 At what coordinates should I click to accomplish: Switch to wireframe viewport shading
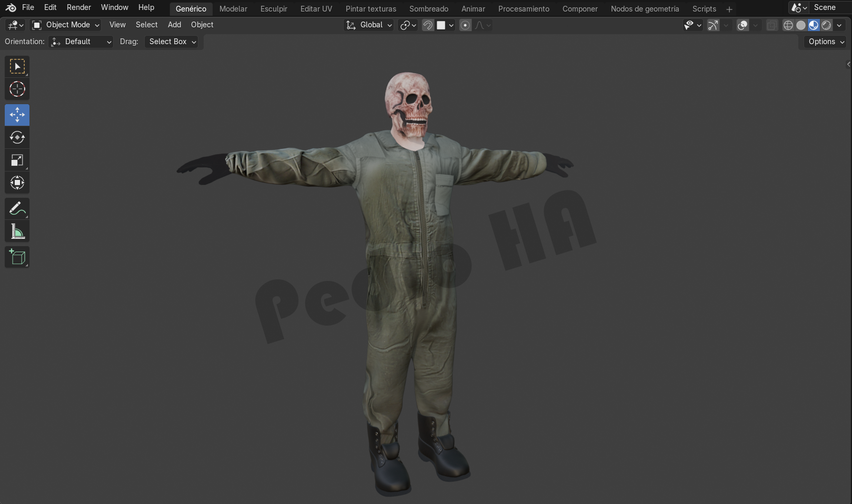(x=788, y=25)
